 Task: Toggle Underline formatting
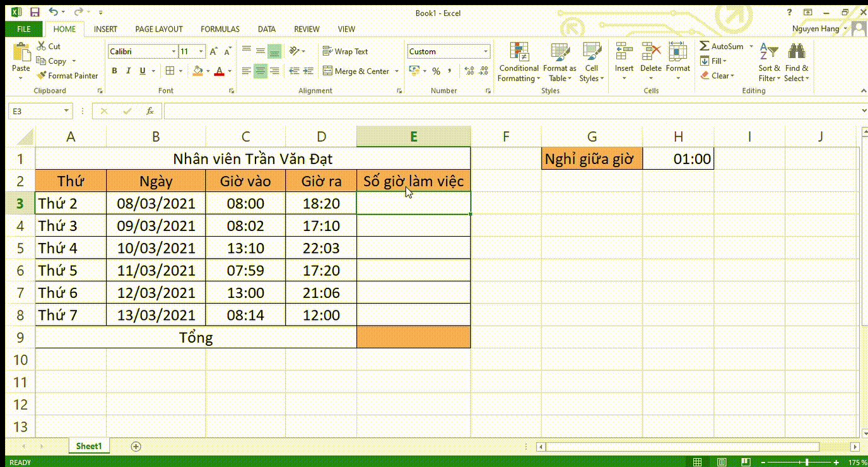[143, 71]
